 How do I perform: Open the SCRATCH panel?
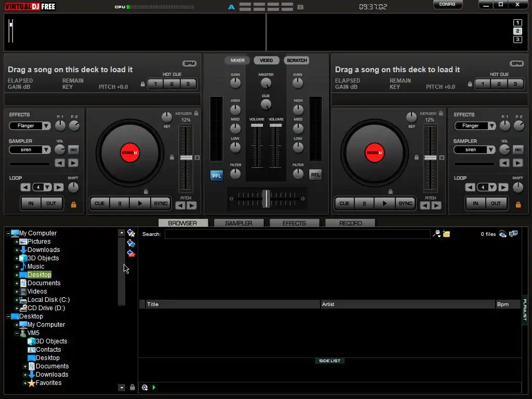[297, 60]
